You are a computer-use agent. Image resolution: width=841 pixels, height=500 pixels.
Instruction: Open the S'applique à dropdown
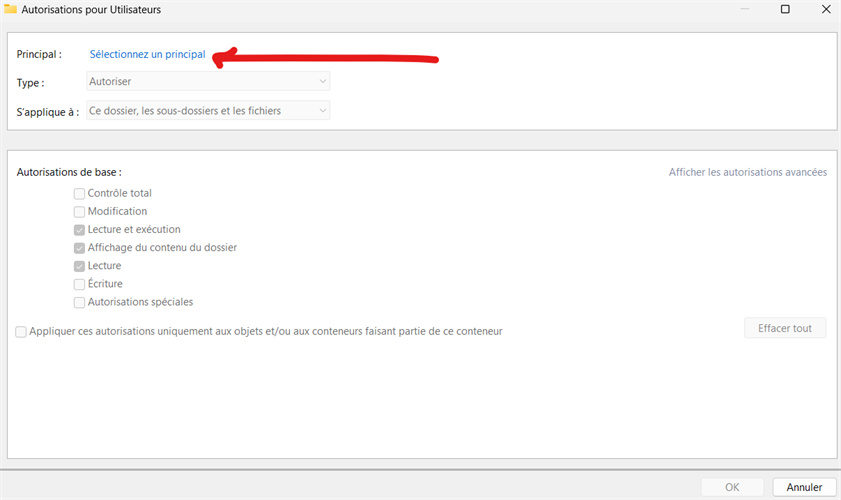pos(208,111)
